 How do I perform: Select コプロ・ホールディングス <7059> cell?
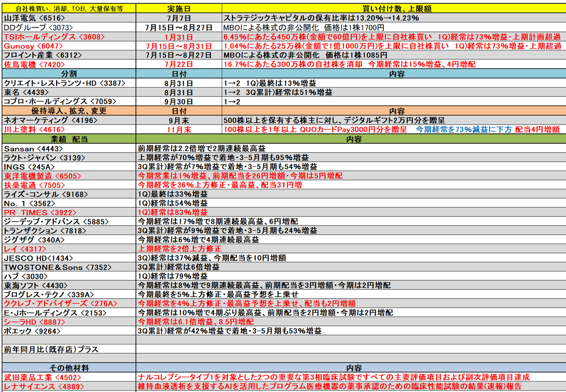[69, 101]
